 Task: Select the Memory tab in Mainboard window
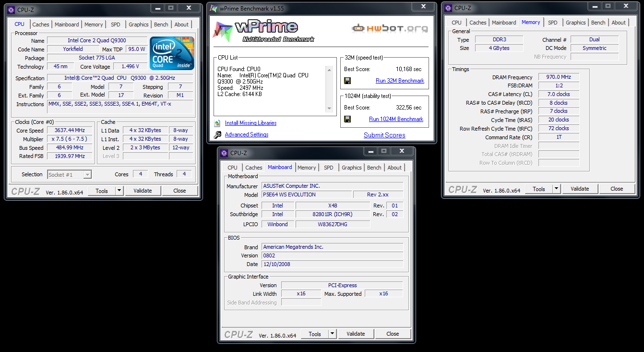click(x=307, y=168)
